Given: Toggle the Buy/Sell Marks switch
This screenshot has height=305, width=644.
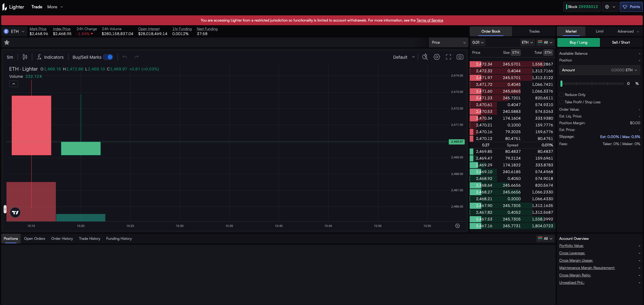Looking at the screenshot, I should 108,57.
